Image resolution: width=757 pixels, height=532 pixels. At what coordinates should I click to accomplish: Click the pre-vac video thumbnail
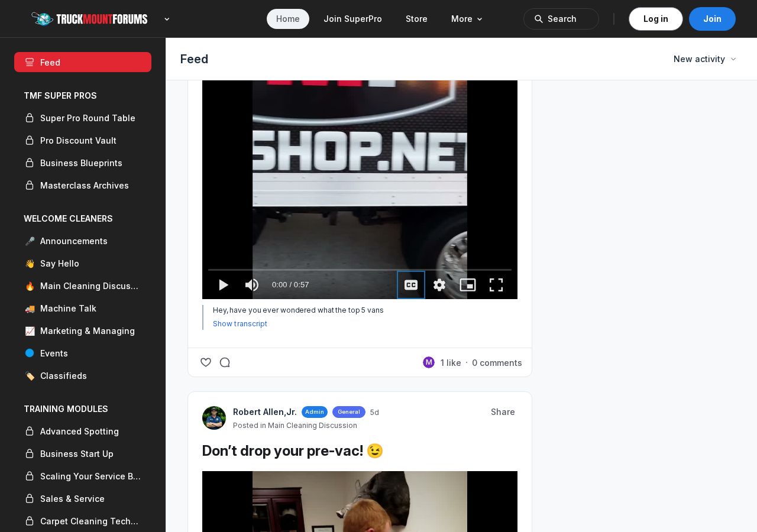pos(360,501)
